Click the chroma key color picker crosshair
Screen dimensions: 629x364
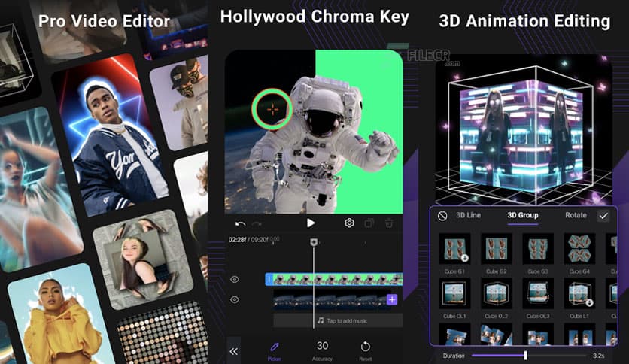[x=272, y=110]
